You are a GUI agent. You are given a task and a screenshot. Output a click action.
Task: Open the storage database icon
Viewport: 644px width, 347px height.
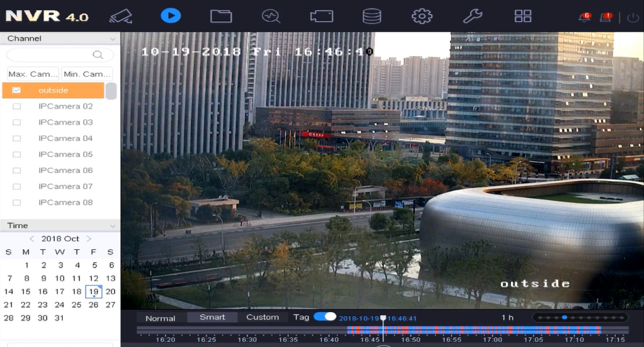[x=372, y=16]
